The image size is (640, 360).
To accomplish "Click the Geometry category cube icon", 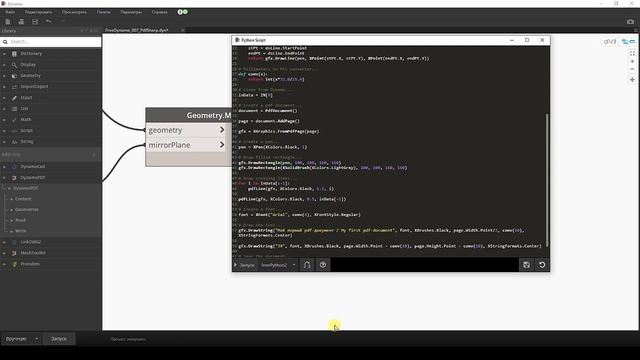I will tap(14, 76).
